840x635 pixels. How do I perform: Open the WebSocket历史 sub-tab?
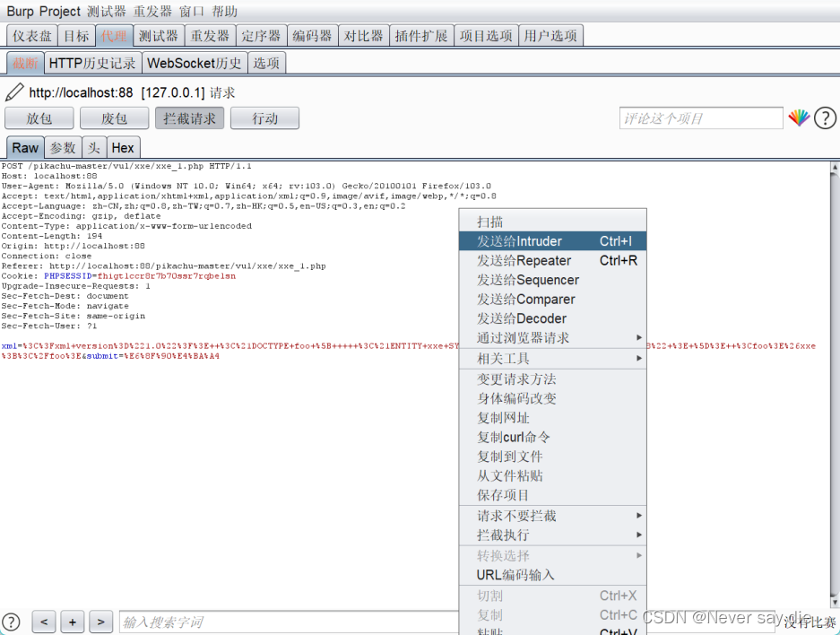point(195,64)
